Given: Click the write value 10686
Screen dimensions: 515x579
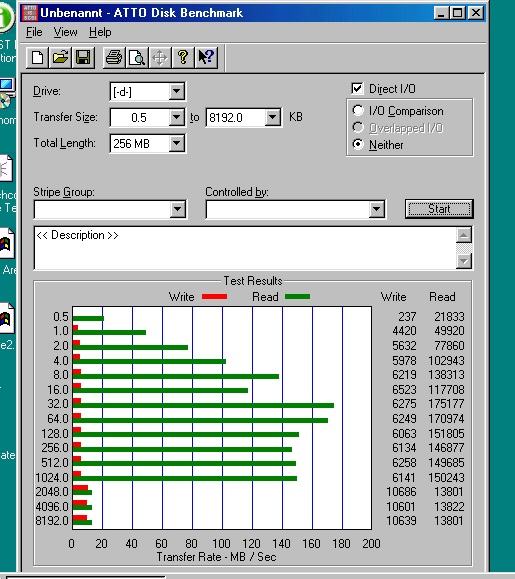Looking at the screenshot, I should 401,492.
